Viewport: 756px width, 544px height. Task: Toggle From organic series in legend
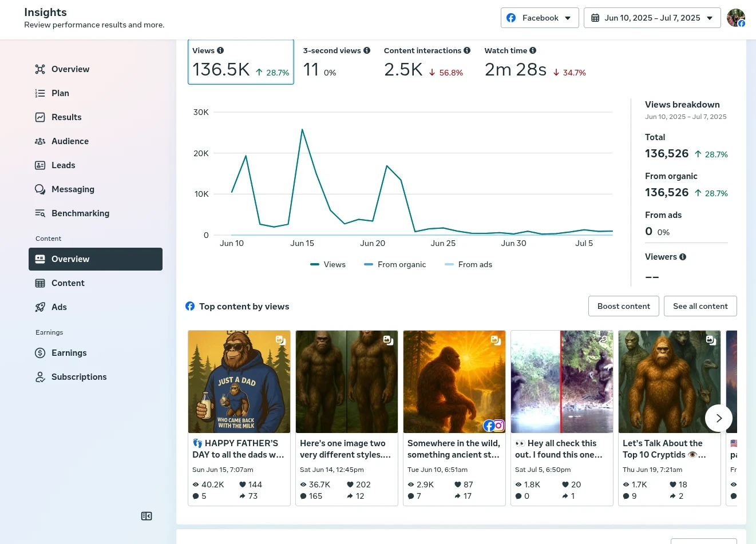point(395,264)
